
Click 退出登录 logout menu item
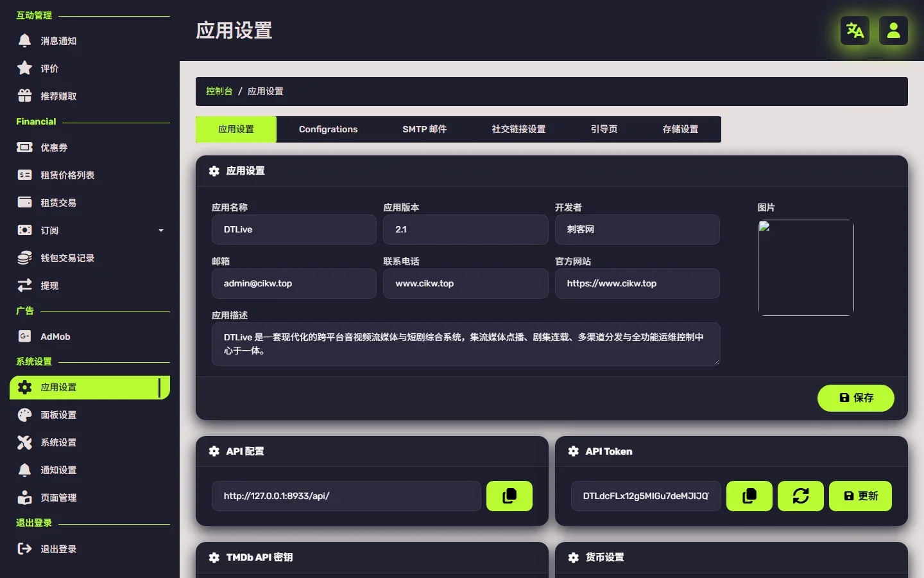[x=90, y=548]
